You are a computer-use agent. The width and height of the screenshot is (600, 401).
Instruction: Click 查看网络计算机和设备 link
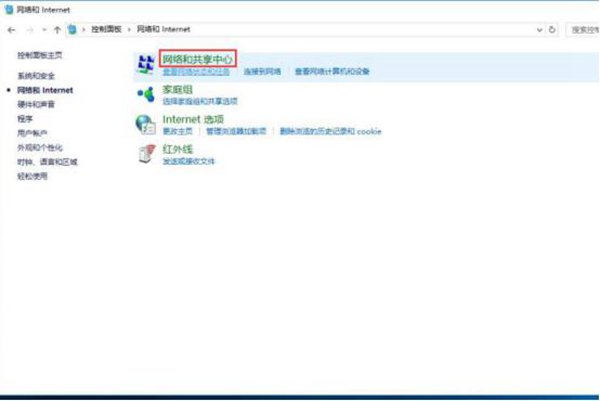tap(332, 72)
